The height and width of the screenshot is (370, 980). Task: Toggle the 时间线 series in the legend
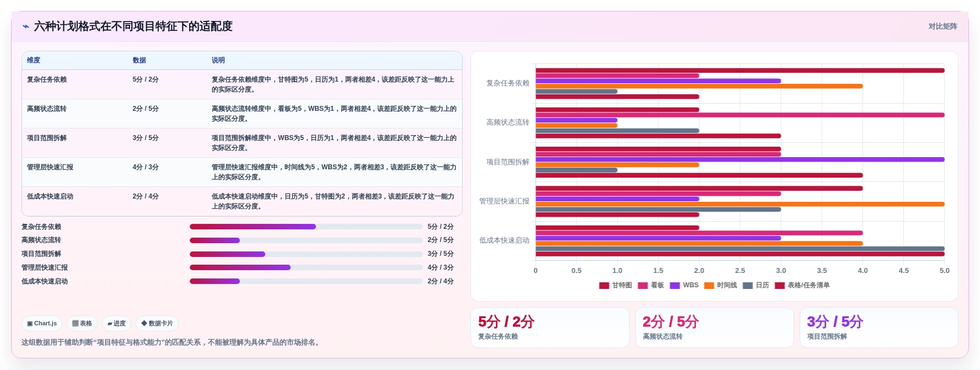click(720, 286)
